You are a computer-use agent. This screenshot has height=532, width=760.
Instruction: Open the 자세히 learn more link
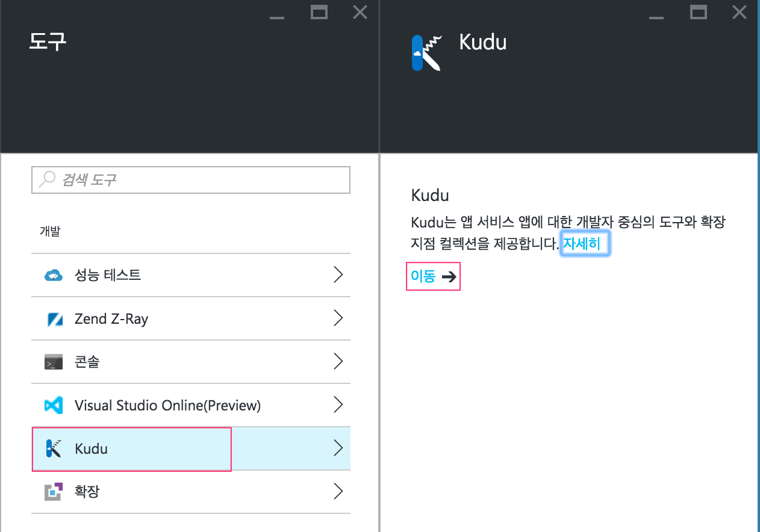582,243
